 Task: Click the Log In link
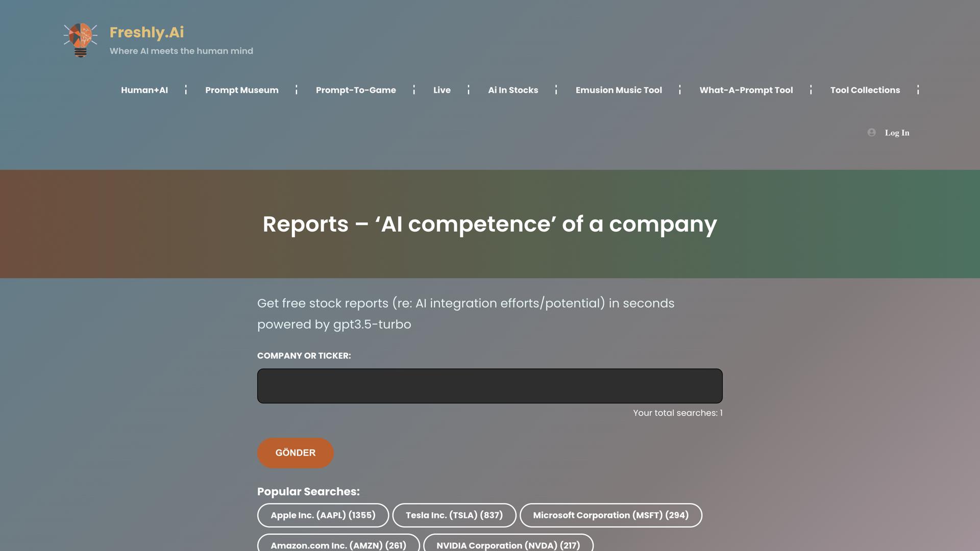(897, 133)
